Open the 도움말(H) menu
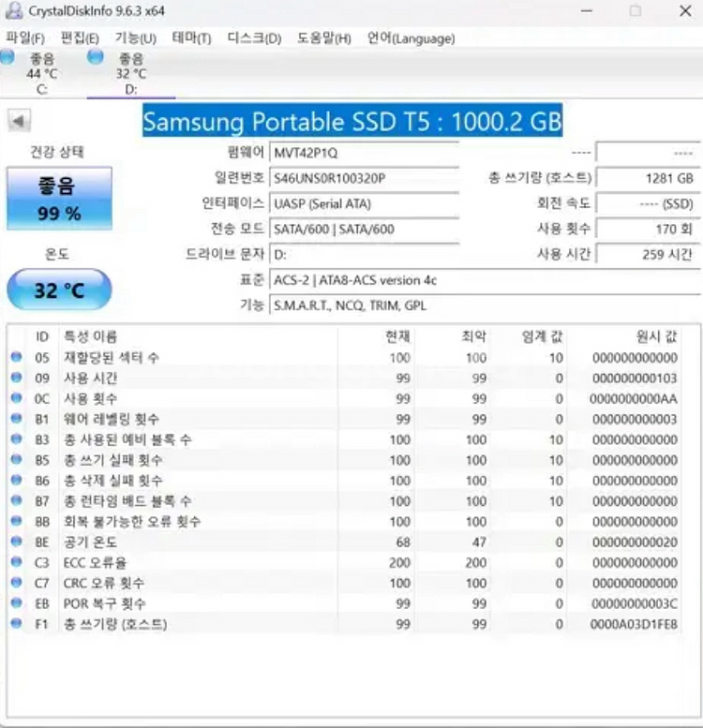The height and width of the screenshot is (728, 703). click(x=324, y=38)
